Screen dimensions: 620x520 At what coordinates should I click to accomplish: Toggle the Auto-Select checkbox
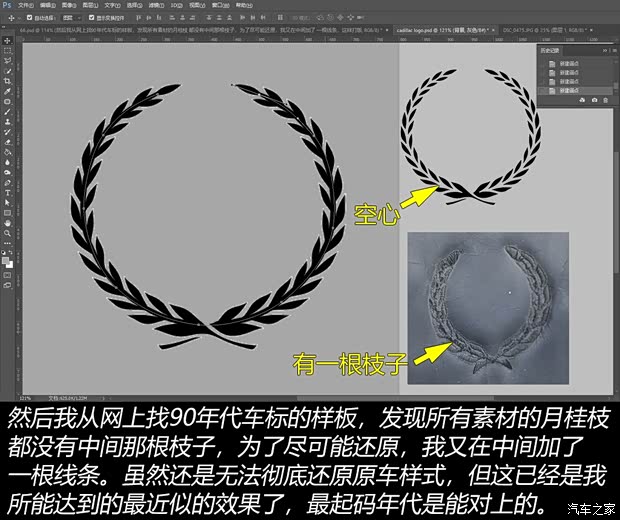29,18
